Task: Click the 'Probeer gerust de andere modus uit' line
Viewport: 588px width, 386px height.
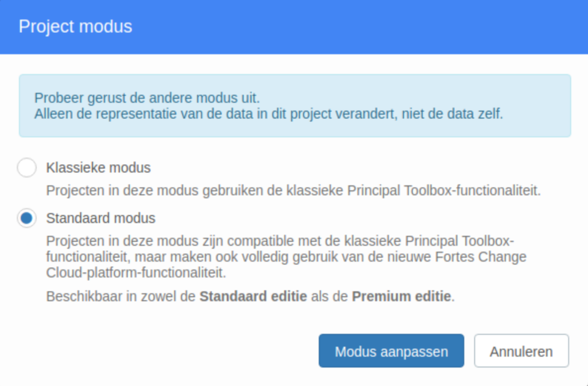Action: pyautogui.click(x=147, y=98)
